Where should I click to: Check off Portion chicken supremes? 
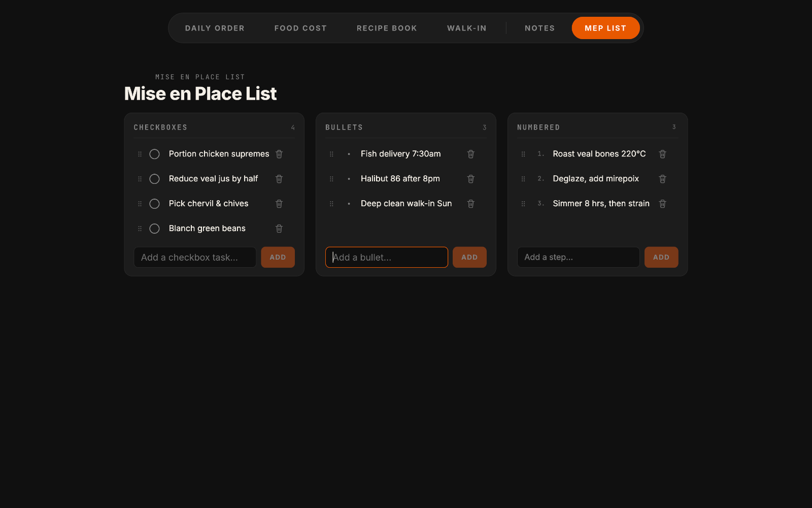click(155, 154)
